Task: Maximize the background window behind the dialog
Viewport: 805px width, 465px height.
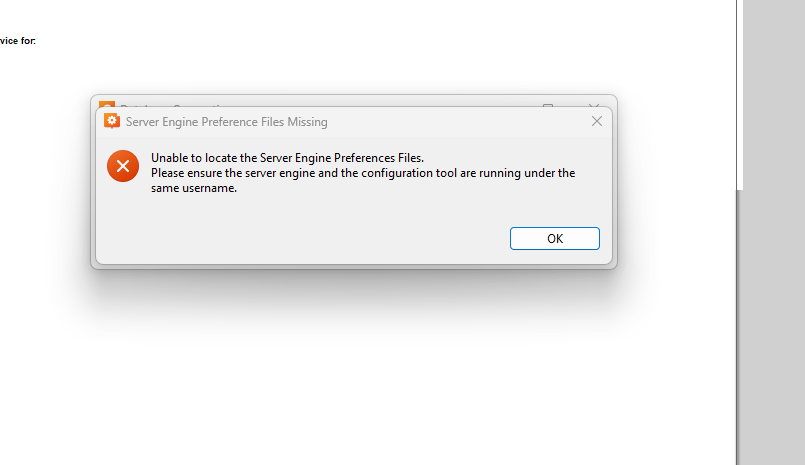Action: [548, 103]
